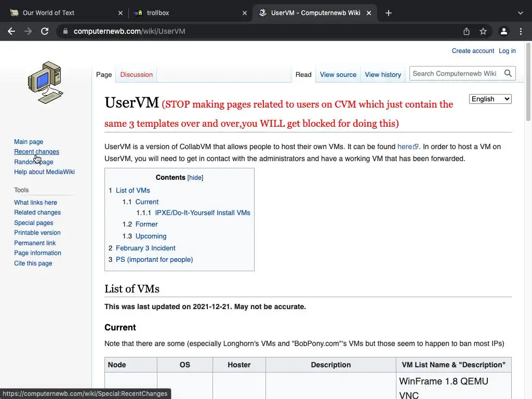
Task: Click Cite this page link
Action: pos(33,263)
